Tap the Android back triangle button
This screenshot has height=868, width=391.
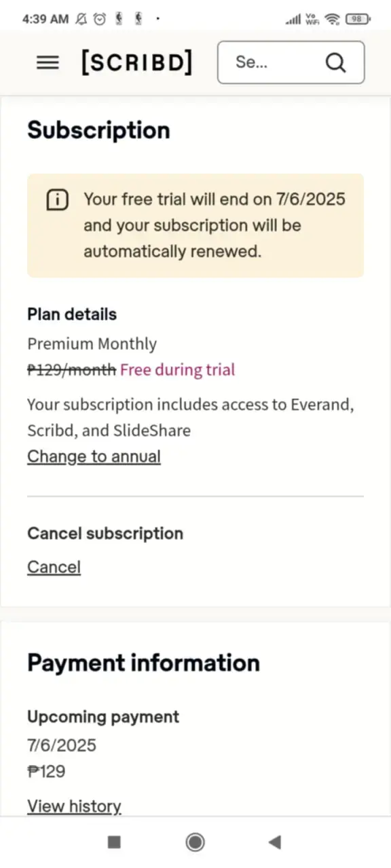point(275,842)
